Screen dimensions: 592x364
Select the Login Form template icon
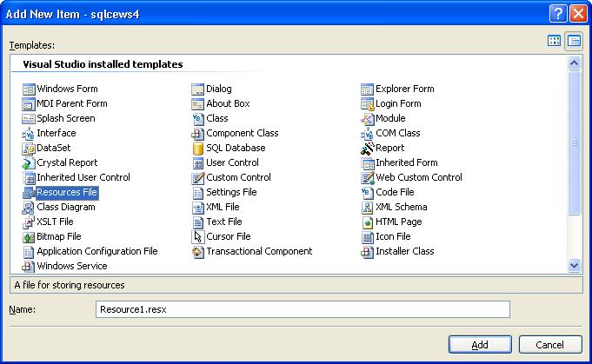(368, 103)
